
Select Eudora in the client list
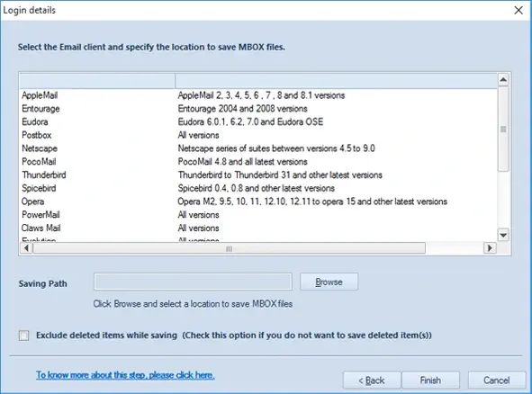click(x=35, y=121)
